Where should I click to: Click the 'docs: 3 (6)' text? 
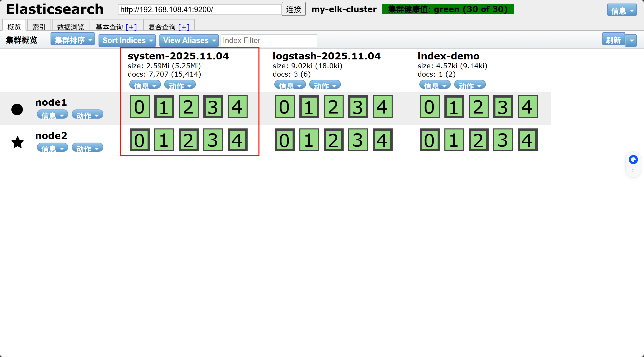292,74
